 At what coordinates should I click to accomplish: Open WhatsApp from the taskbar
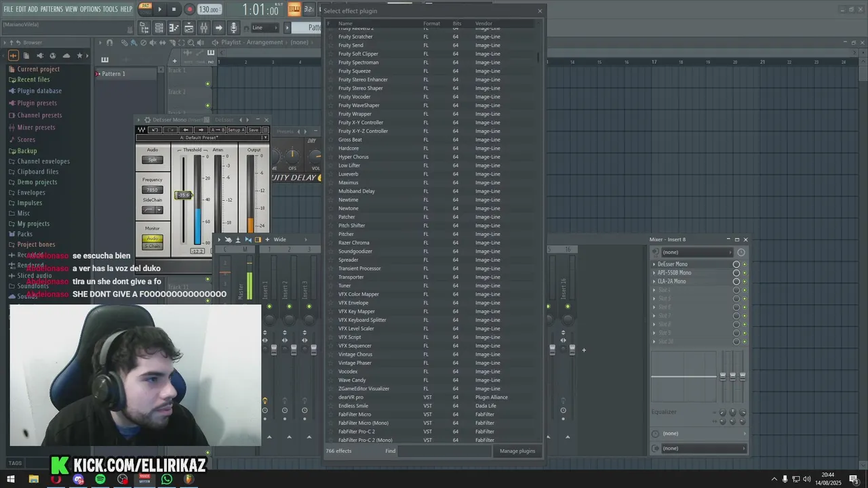[166, 479]
